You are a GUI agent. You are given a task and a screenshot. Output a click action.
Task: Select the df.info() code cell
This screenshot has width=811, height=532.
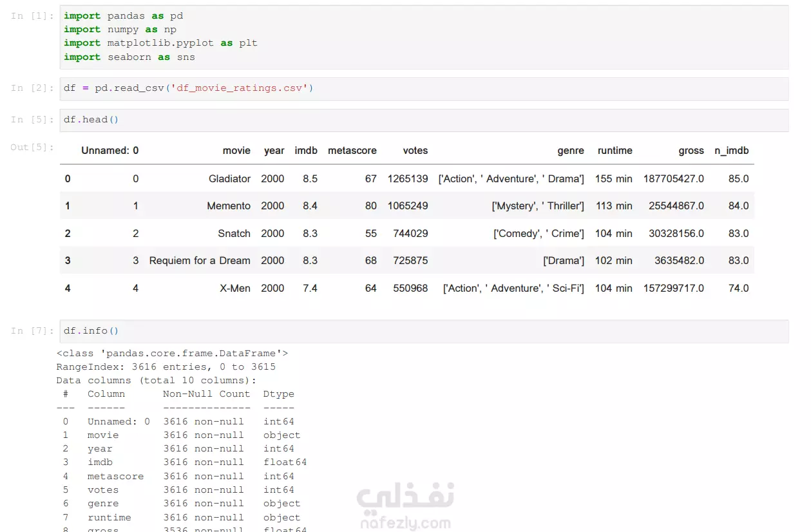(x=424, y=332)
